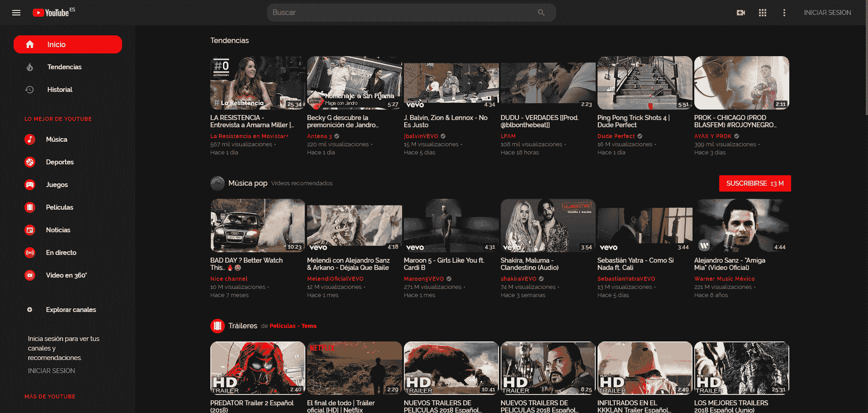This screenshot has width=868, height=413.
Task: Click the Música note icon
Action: 30,139
